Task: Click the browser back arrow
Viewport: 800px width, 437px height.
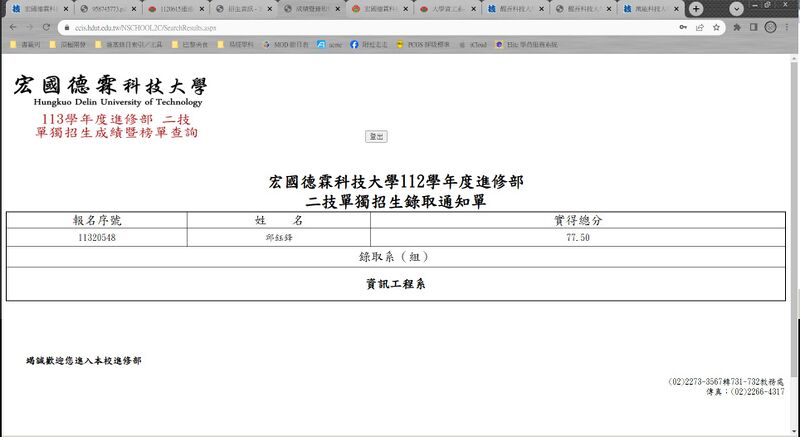Action: 11,27
